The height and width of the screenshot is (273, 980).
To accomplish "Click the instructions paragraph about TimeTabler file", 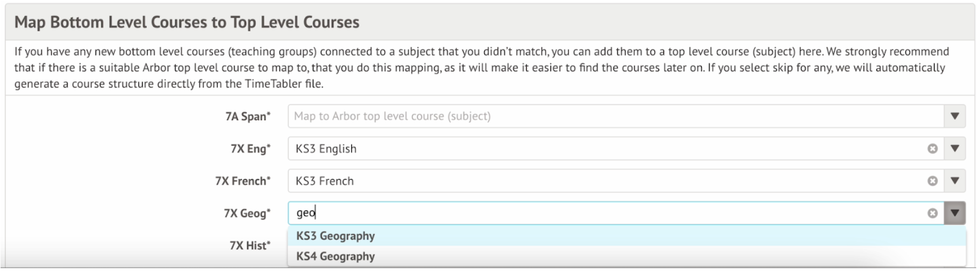I will 481,68.
